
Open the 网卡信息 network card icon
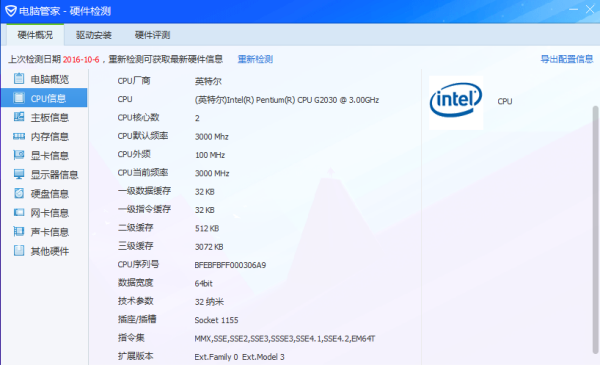tap(19, 212)
